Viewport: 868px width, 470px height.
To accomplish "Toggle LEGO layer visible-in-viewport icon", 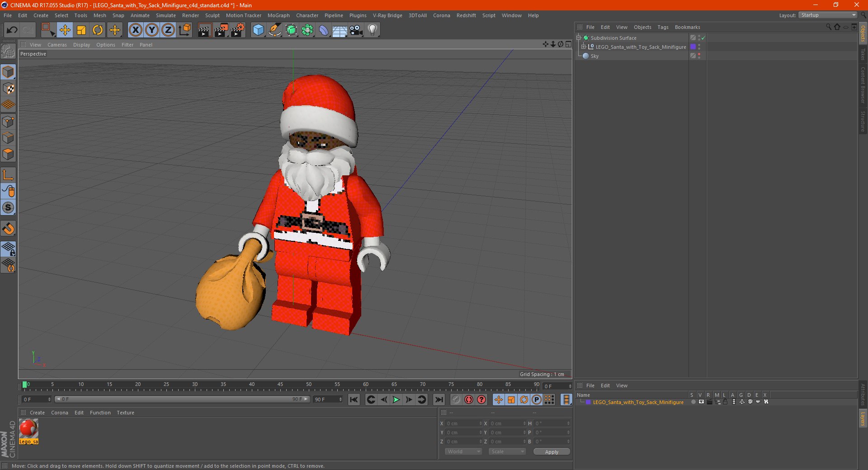I will click(701, 402).
